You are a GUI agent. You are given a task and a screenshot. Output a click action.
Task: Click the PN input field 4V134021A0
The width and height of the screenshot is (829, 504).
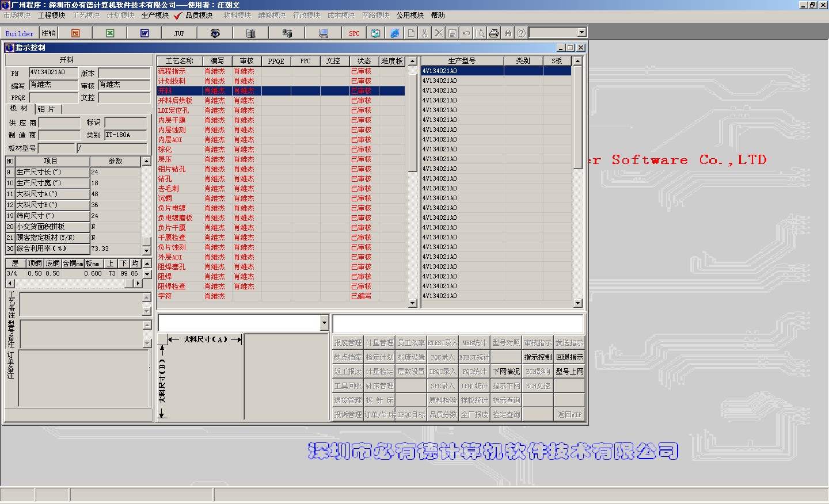(x=54, y=72)
